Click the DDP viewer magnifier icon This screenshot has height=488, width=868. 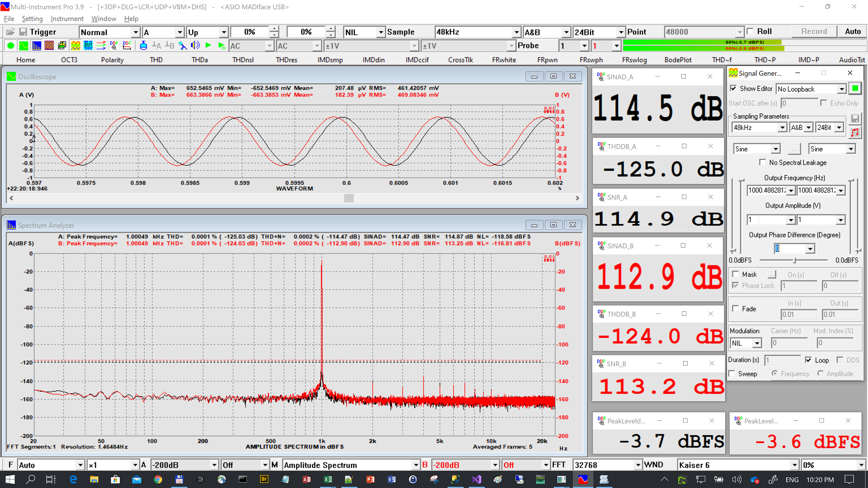[x=114, y=46]
